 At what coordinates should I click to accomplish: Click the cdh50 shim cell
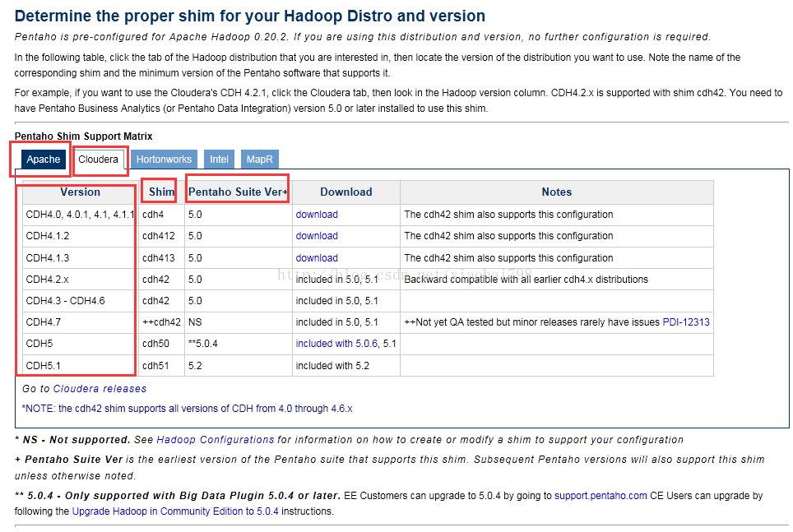pos(162,344)
